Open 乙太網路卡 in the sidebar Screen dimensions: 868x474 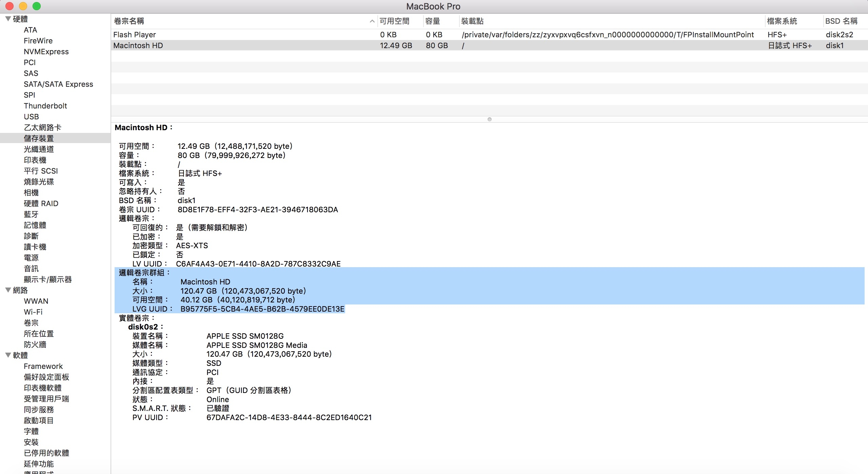42,127
